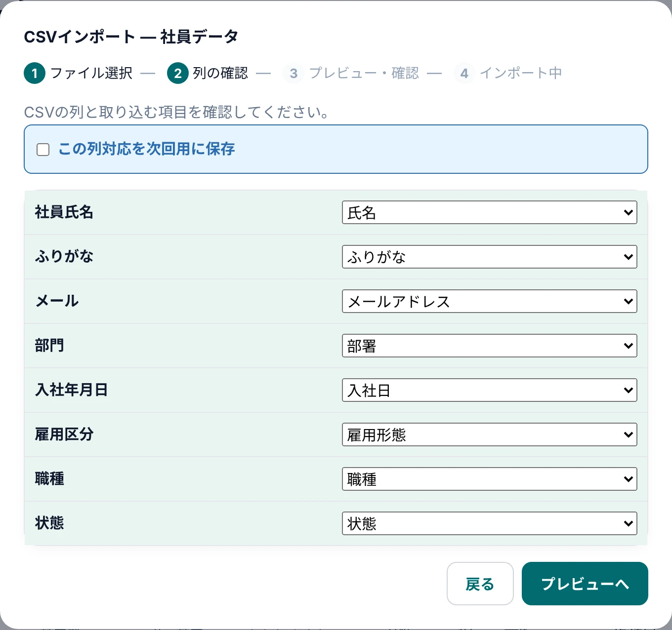
Task: Proceed with プレビューへ button
Action: (585, 584)
